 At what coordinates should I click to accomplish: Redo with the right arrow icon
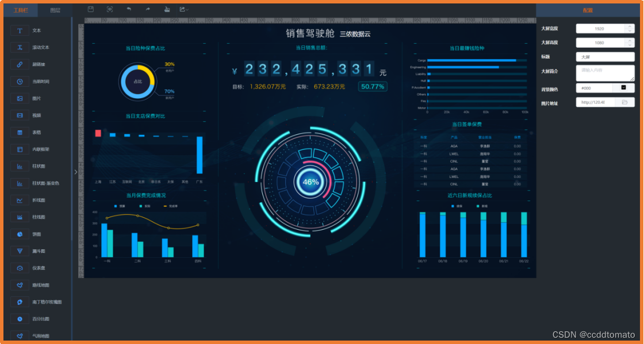148,9
